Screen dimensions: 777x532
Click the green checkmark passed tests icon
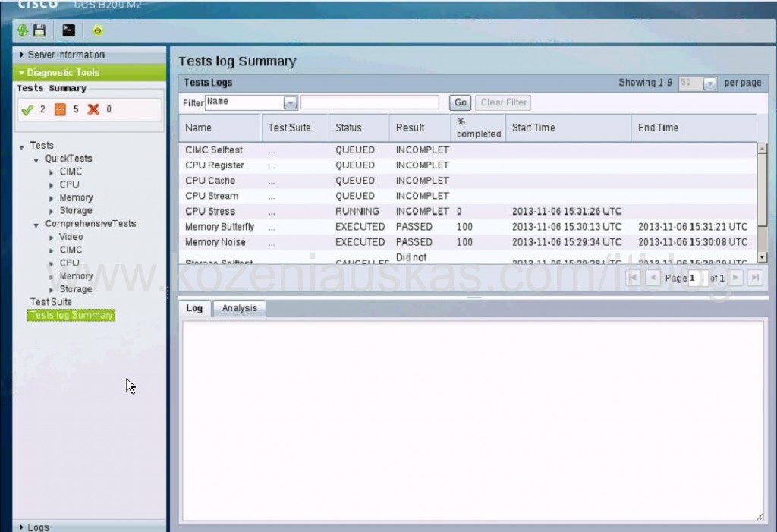(28, 109)
